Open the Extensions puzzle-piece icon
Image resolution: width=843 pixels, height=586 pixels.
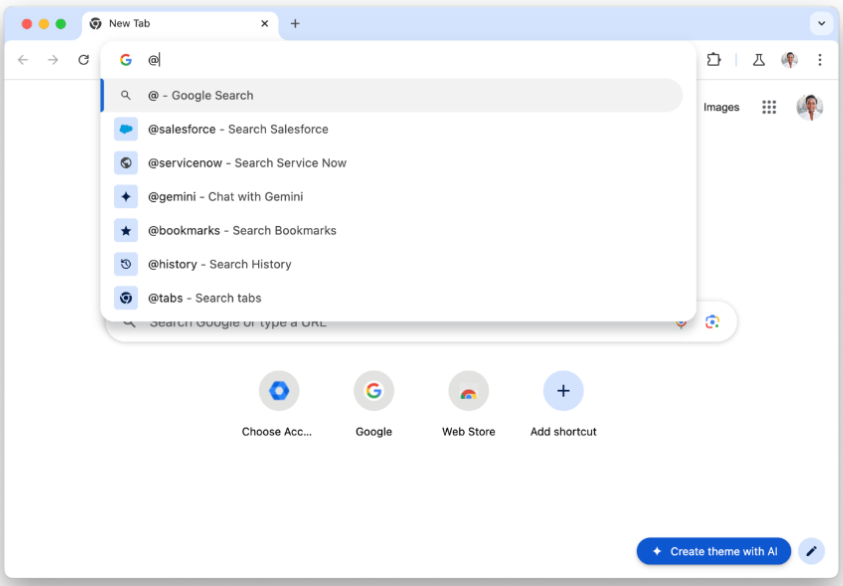[x=713, y=60]
